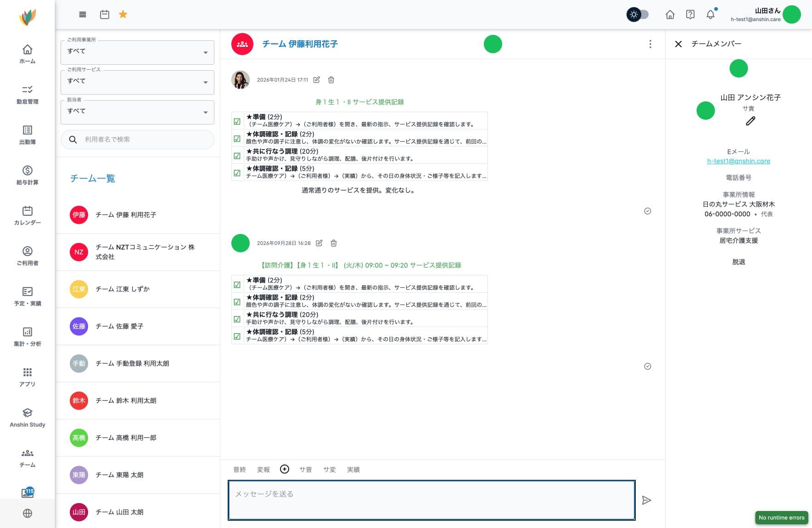Insert 実績 template shortcut
Viewport: 812px width, 528px height.
tap(353, 470)
